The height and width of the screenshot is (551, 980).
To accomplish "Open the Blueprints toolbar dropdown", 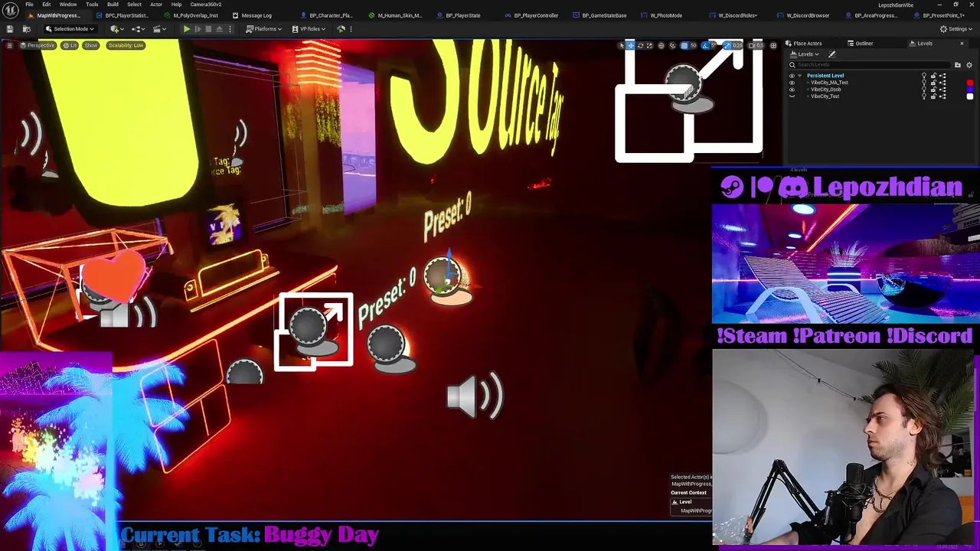I will pyautogui.click(x=138, y=29).
